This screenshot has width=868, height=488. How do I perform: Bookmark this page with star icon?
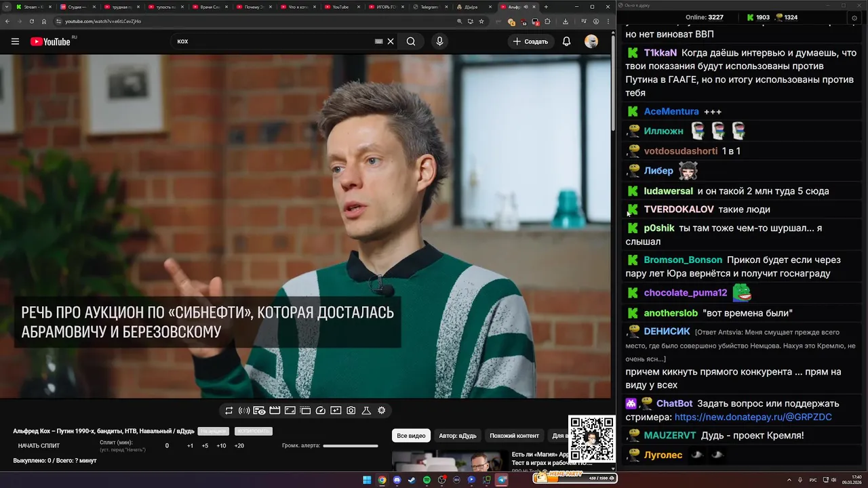coord(481,21)
